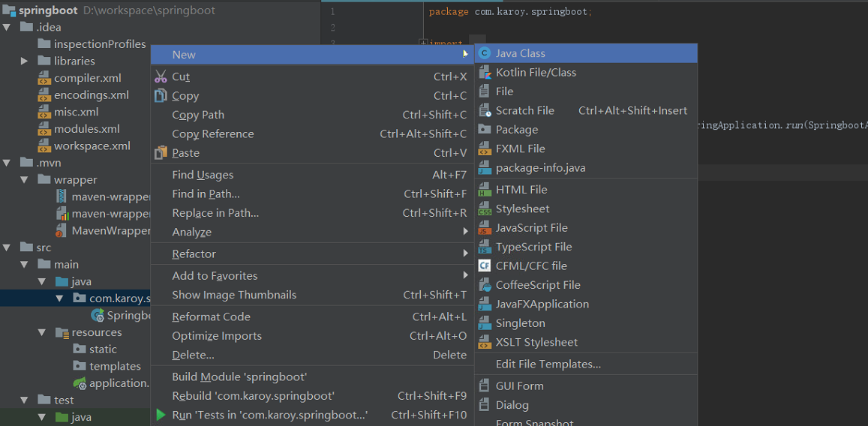This screenshot has width=868, height=426.
Task: Click the package-info.java icon
Action: click(x=485, y=168)
